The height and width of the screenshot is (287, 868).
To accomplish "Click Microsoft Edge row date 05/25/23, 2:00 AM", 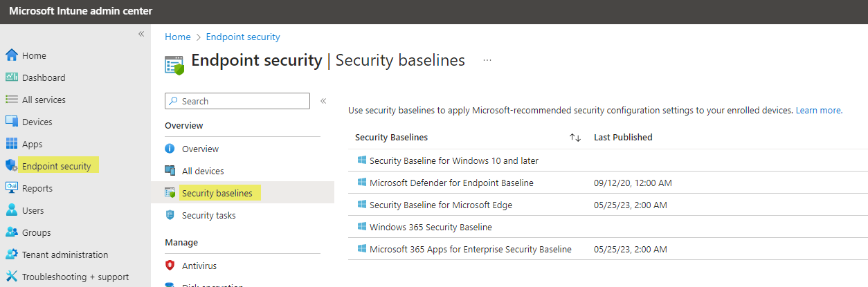I will 631,205.
